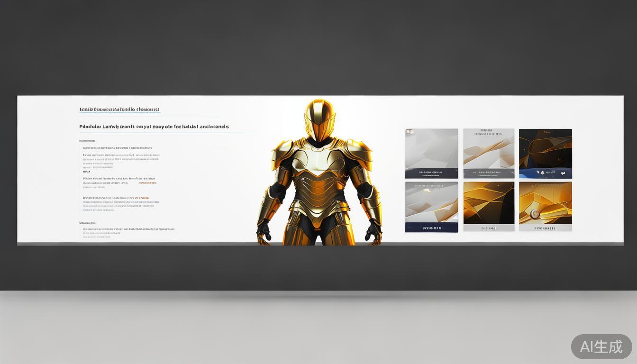Click the golden helmet of the armored figure
637x364 pixels.
coord(320,118)
